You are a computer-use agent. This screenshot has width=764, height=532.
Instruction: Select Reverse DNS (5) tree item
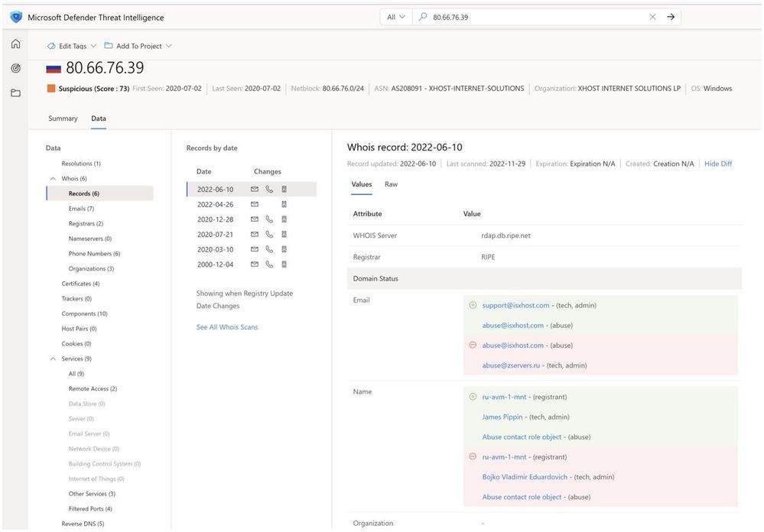tap(83, 524)
